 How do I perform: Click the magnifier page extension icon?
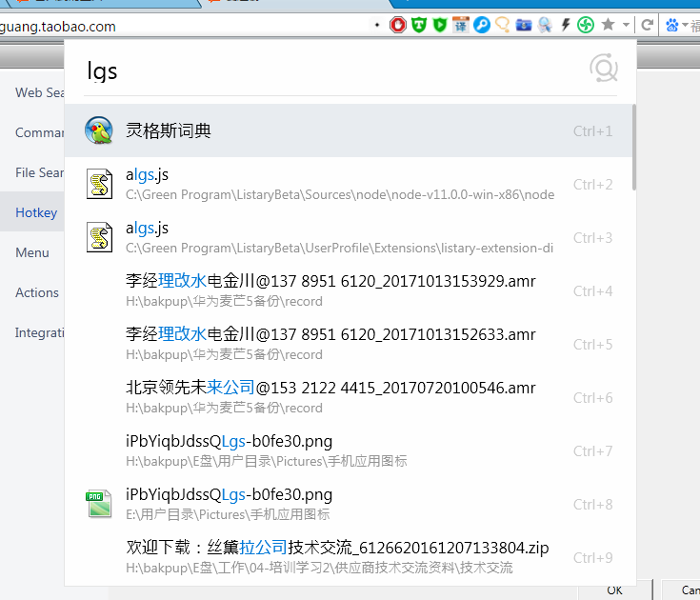click(545, 25)
